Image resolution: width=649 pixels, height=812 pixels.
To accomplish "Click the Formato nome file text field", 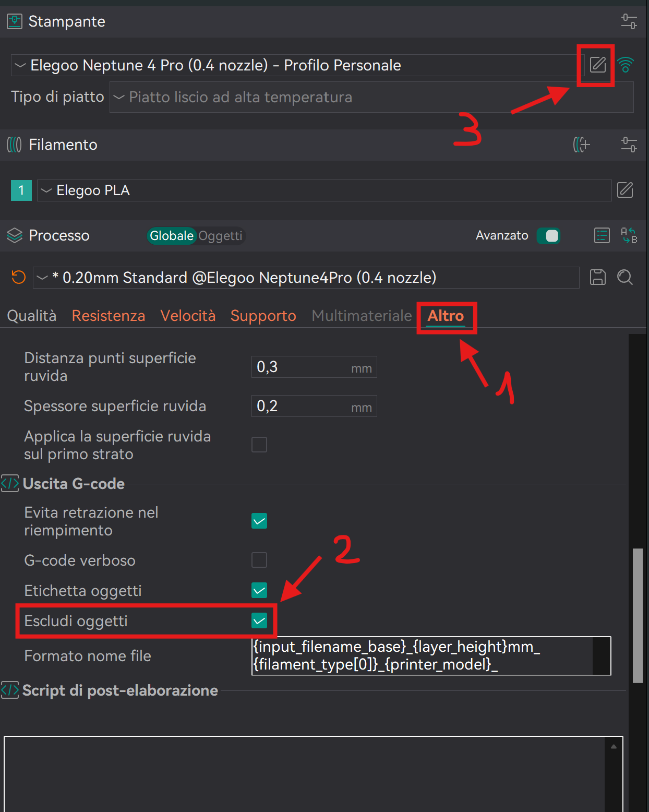I will coord(431,656).
